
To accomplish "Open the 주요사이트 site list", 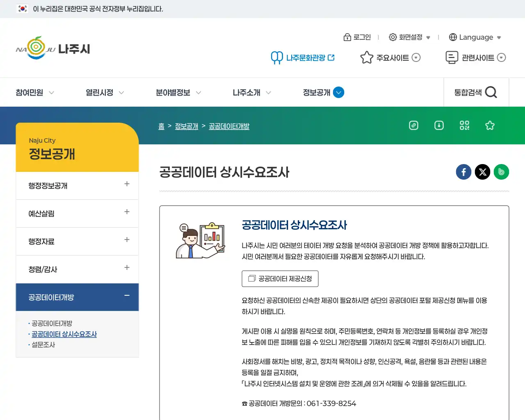I will click(x=390, y=57).
